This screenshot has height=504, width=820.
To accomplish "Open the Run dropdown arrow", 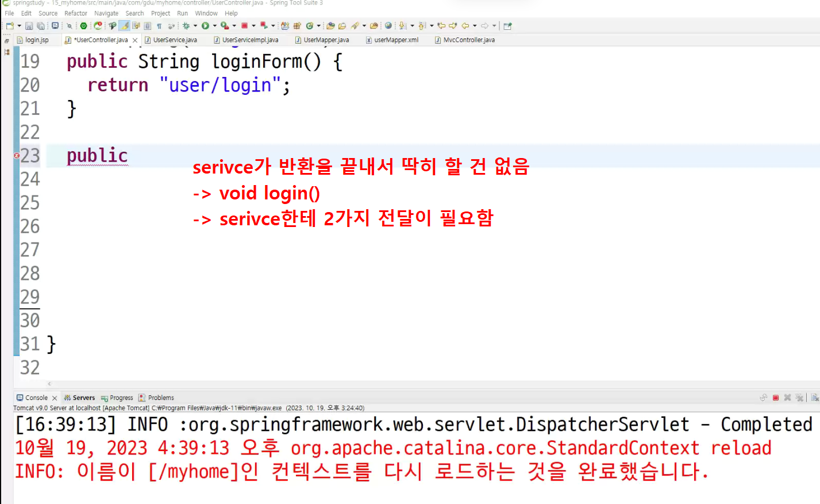I will [215, 26].
